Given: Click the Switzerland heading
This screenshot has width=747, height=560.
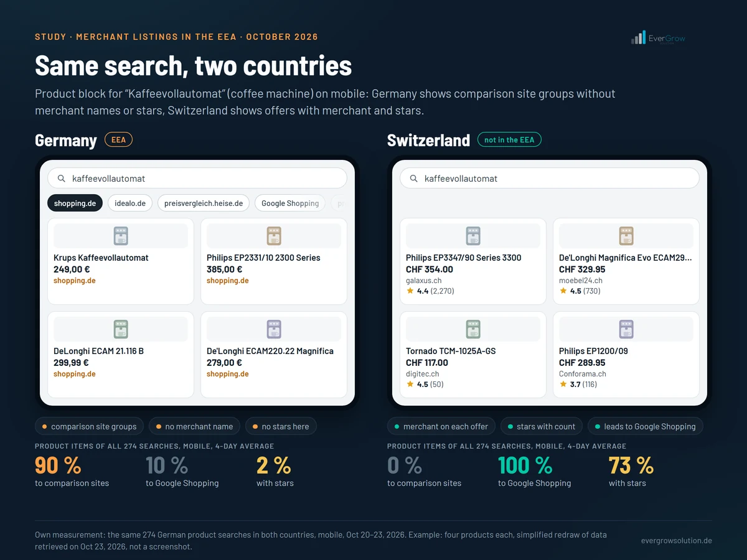Looking at the screenshot, I should coord(428,140).
